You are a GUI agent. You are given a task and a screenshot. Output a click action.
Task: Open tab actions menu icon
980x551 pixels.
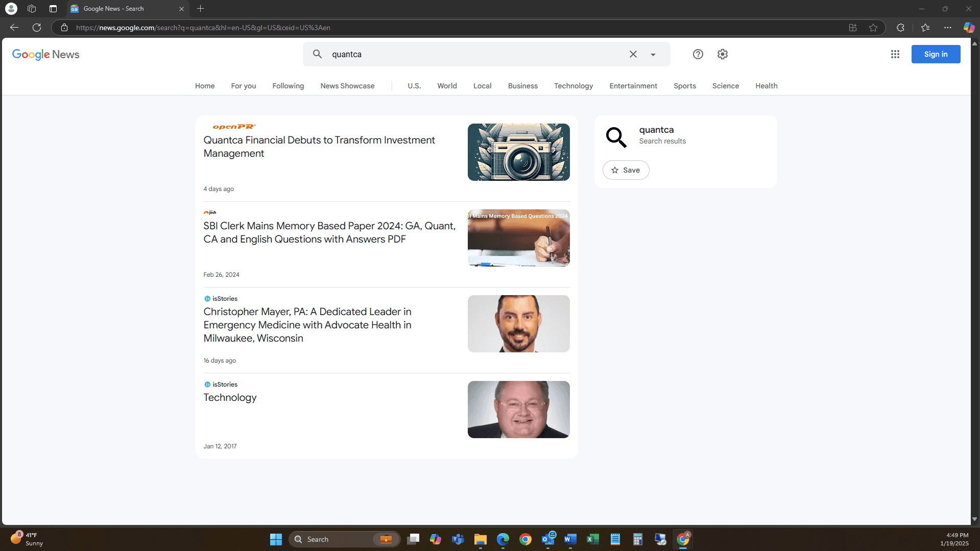coord(53,9)
